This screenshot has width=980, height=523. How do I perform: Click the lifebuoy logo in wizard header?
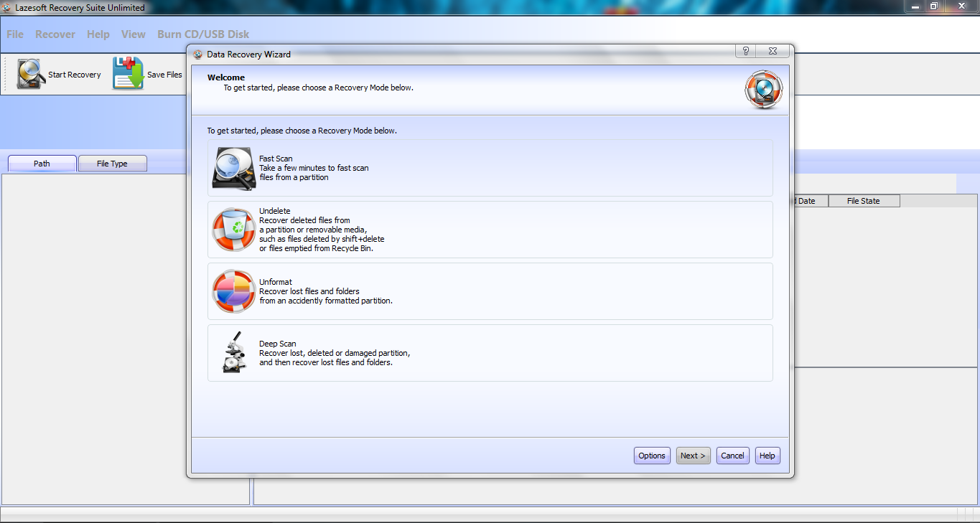(x=764, y=90)
